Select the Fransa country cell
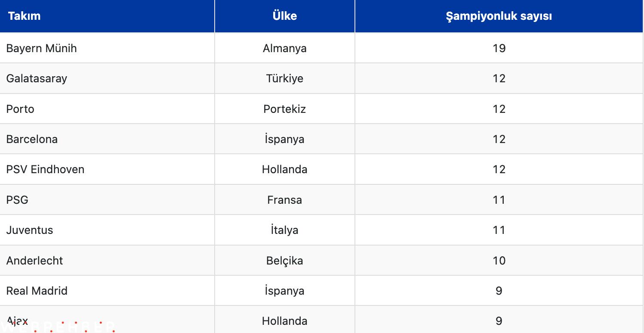The image size is (644, 333). point(285,199)
